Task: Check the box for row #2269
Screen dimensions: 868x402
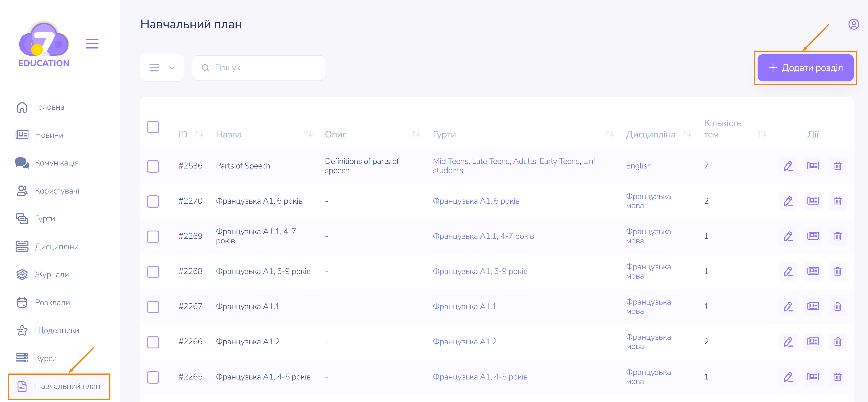Action: pos(153,237)
